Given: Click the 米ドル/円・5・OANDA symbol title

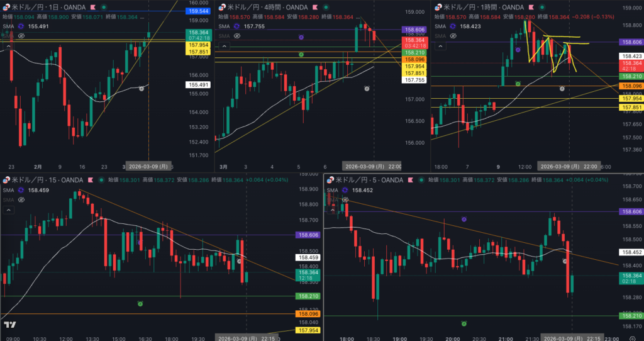Looking at the screenshot, I should click(370, 180).
